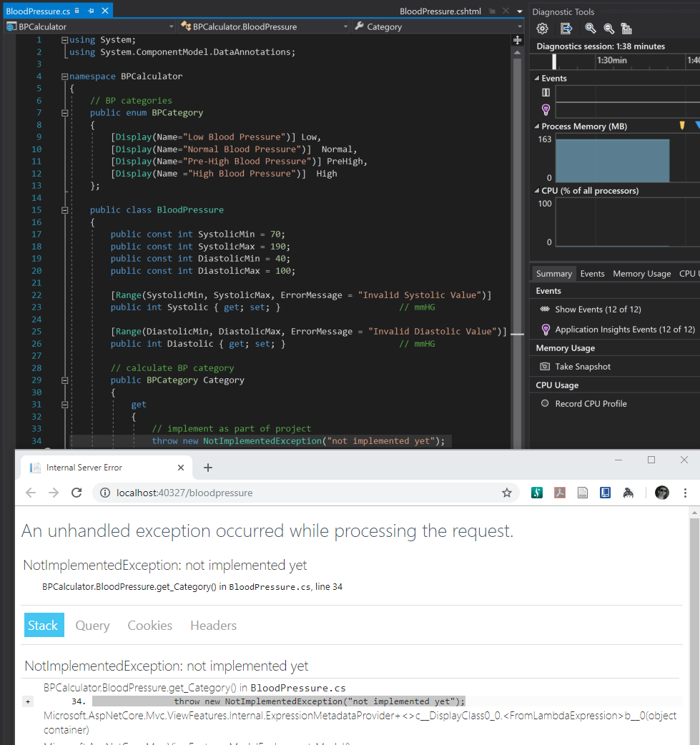Collapse the using directives region
This screenshot has width=700, height=745.
click(64, 40)
